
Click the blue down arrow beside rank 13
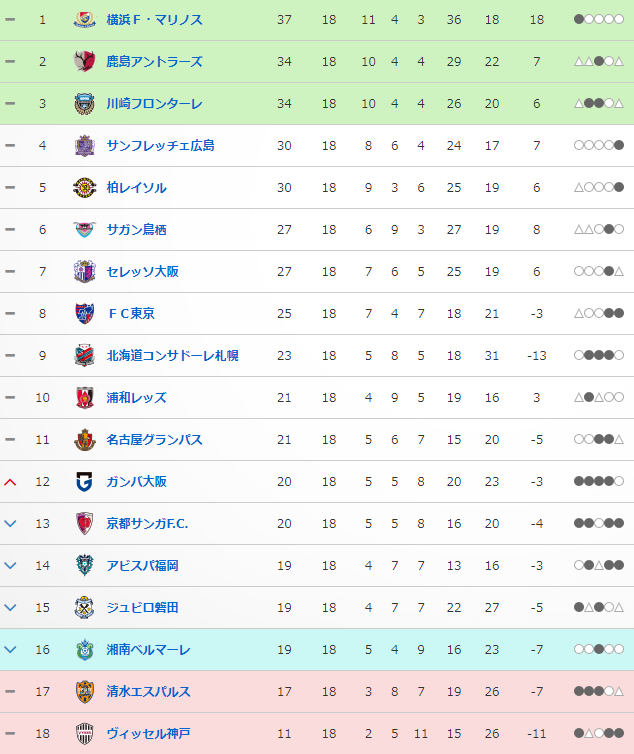tap(10, 524)
